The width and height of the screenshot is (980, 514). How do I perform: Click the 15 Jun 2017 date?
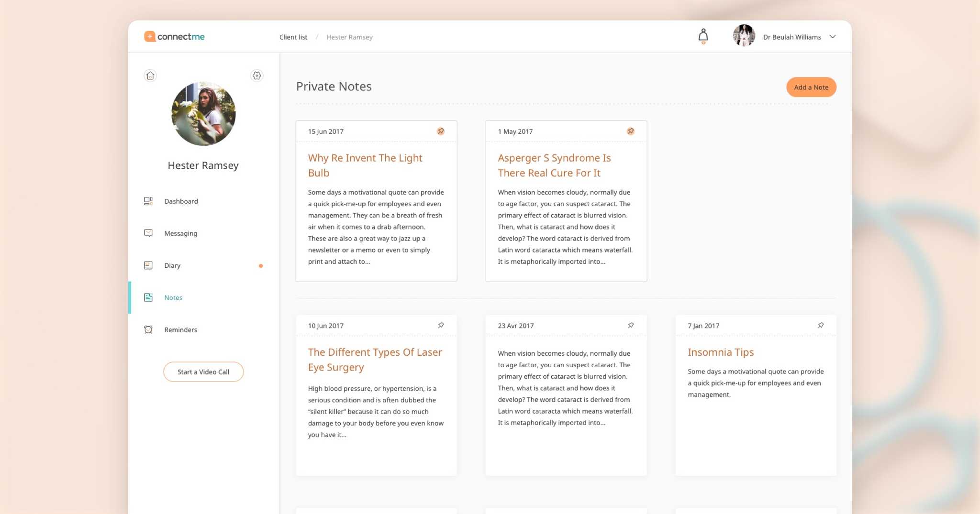[x=326, y=131]
